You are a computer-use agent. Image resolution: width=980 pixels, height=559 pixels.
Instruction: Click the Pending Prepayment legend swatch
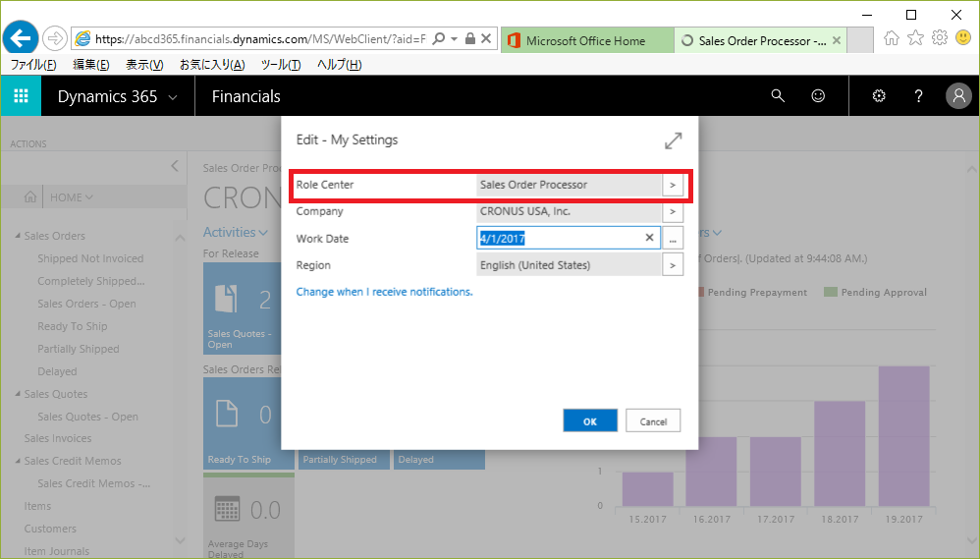tap(700, 292)
